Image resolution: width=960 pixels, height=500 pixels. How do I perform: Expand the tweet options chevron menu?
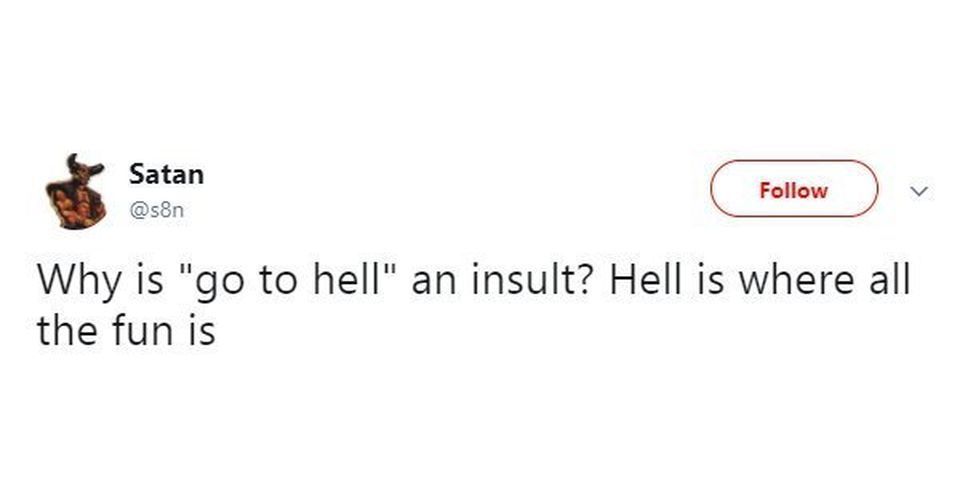[x=919, y=192]
